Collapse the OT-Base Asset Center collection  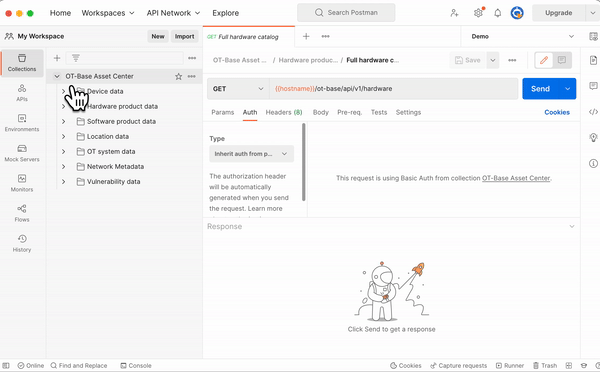tap(57, 76)
